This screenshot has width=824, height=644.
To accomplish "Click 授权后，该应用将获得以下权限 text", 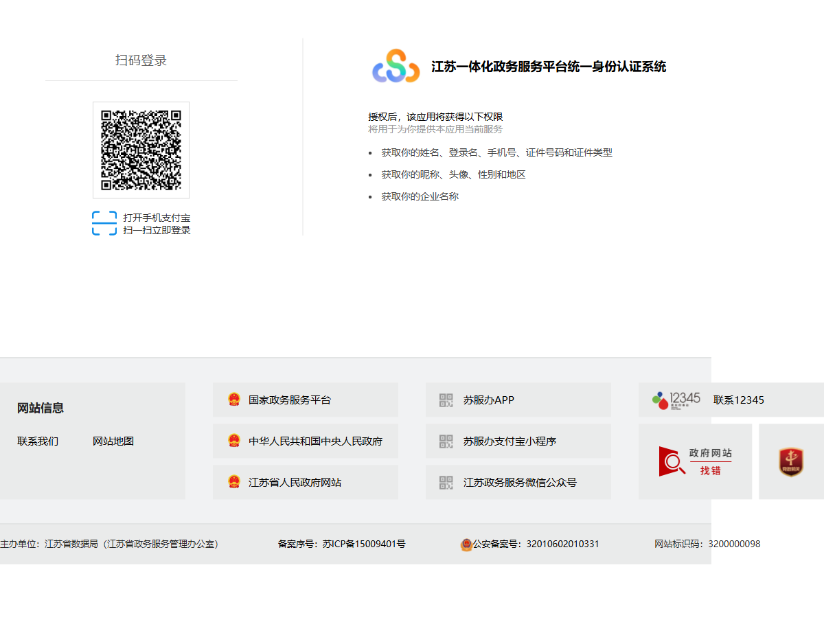I will 435,117.
